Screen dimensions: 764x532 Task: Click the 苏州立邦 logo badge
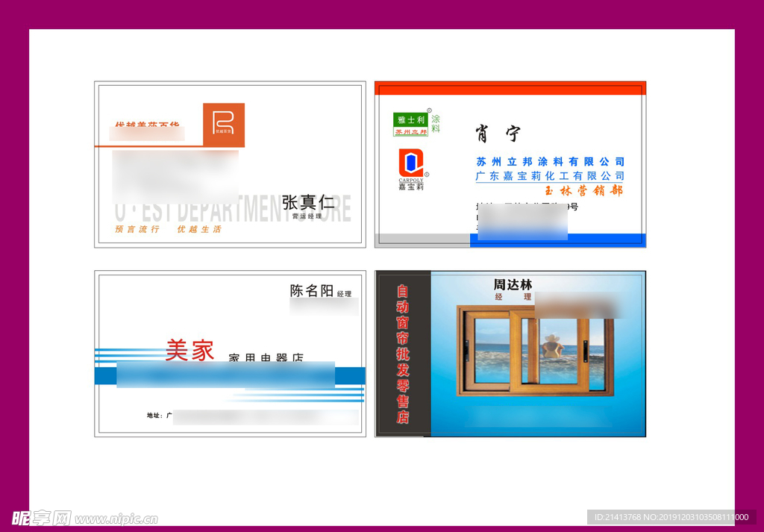410,132
